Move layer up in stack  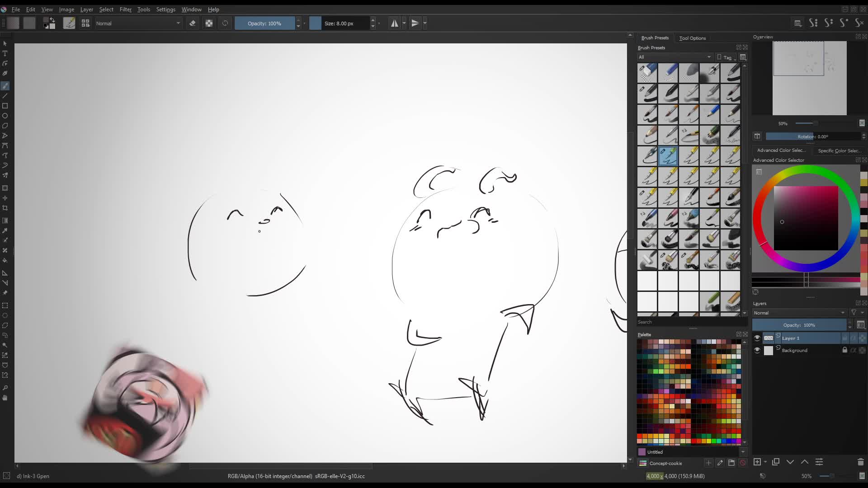[805, 462]
